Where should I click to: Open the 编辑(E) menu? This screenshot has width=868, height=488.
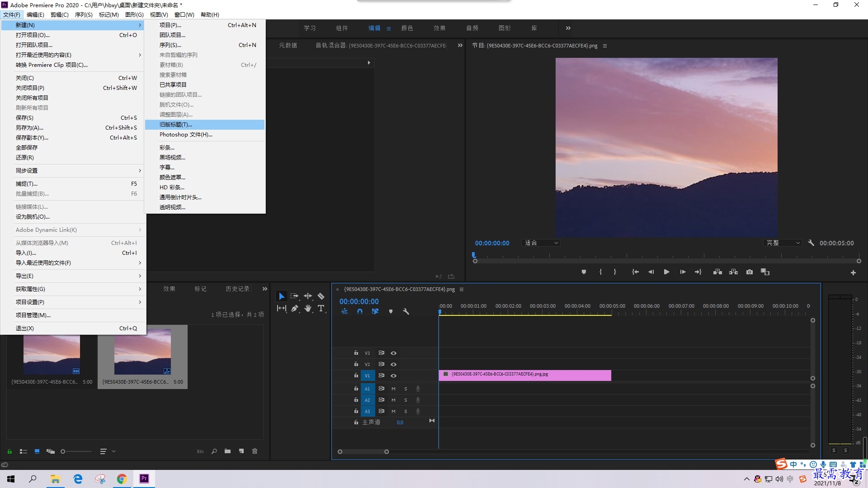point(35,14)
